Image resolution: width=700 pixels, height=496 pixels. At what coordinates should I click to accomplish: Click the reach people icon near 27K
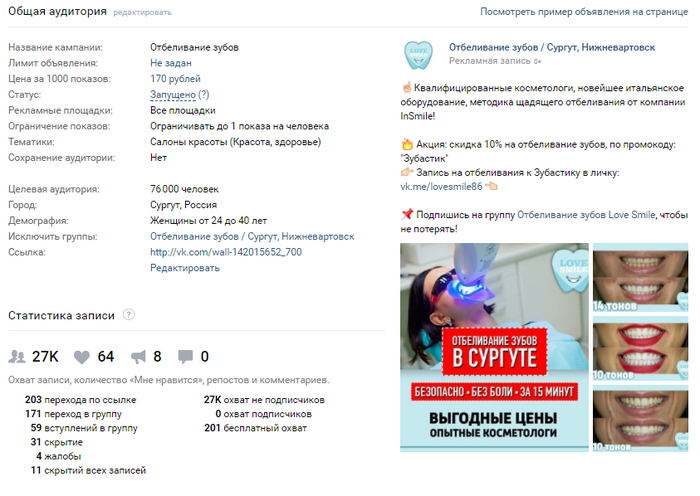(17, 357)
